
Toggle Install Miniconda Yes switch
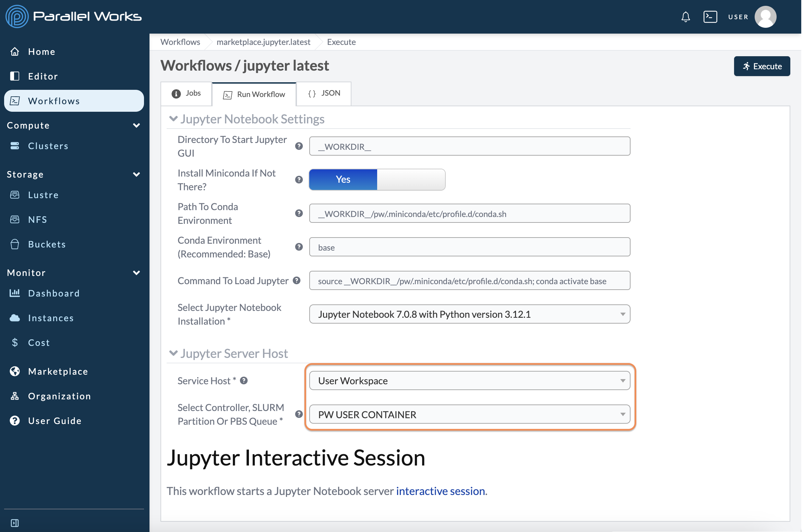(377, 180)
